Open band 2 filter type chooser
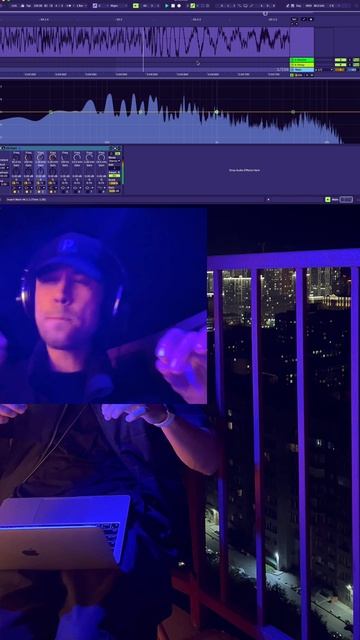360x640 pixels. pos(29,188)
